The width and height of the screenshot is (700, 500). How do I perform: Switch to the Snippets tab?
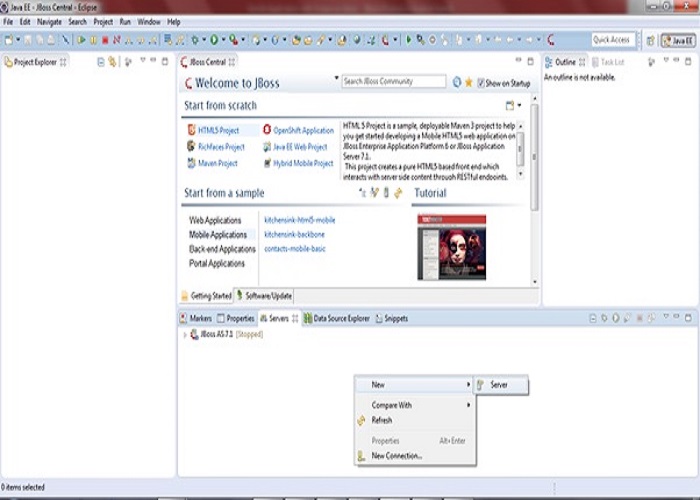point(392,318)
